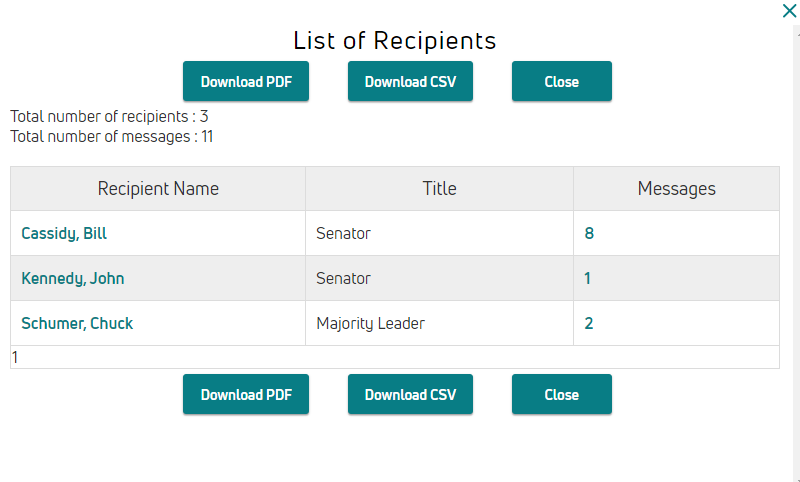Click the upper Download CSV button

[x=410, y=81]
